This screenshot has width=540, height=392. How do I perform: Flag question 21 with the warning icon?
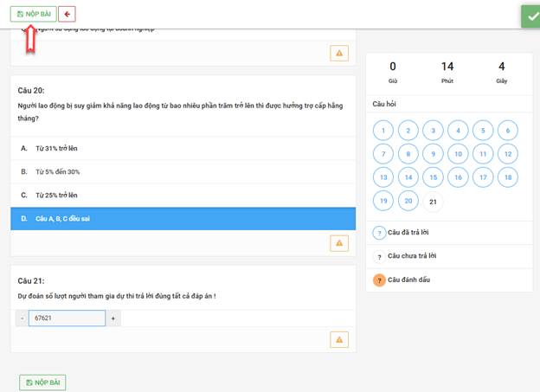339,339
